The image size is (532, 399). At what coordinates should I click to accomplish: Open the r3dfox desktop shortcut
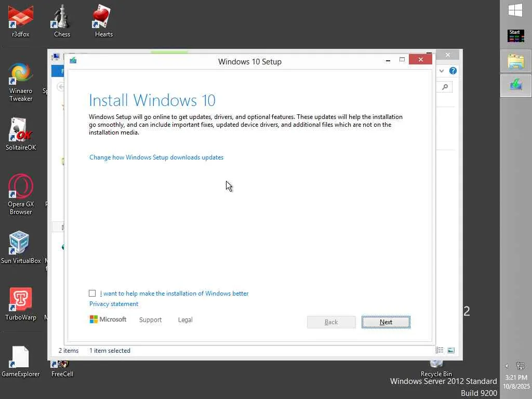pyautogui.click(x=21, y=21)
